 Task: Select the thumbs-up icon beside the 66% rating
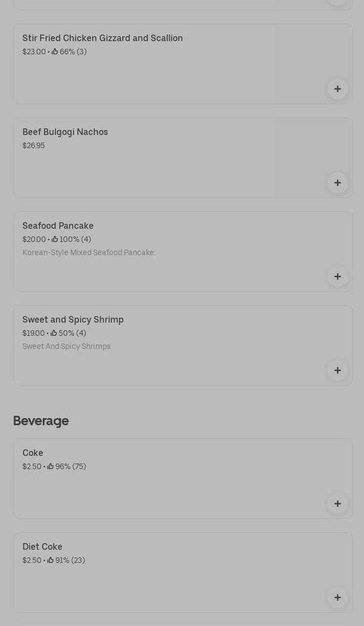coord(55,52)
